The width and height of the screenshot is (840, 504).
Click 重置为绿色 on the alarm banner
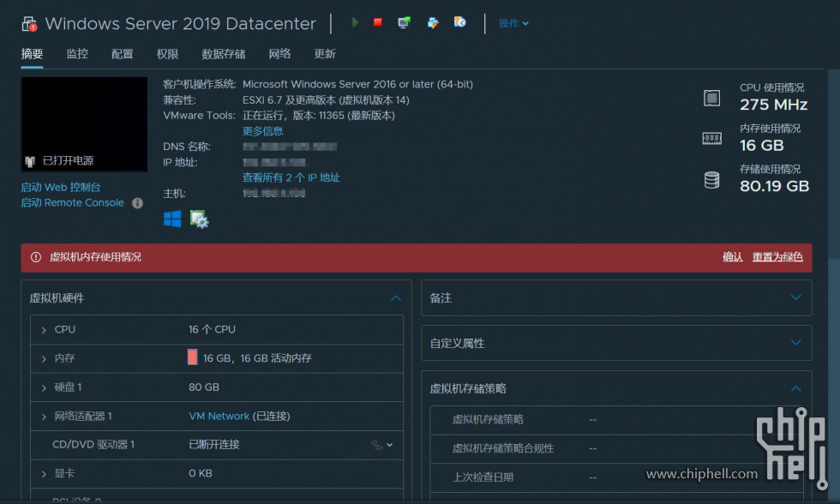777,257
